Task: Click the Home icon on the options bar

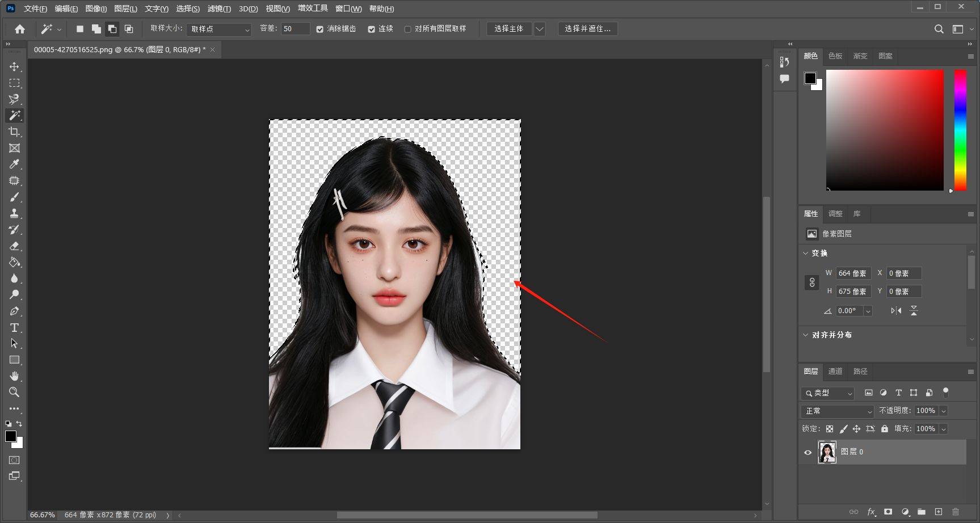Action: coord(20,28)
